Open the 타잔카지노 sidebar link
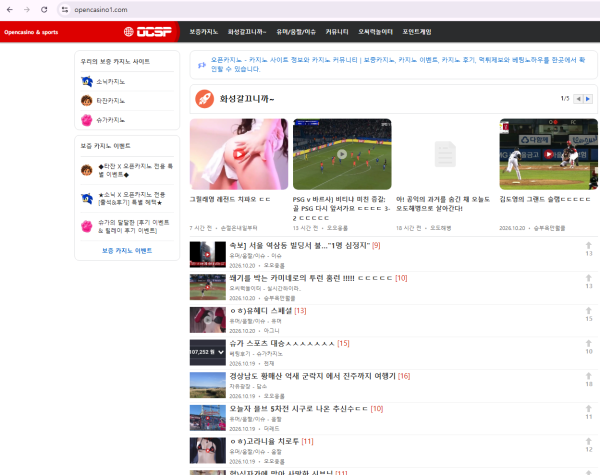This screenshot has width=600, height=475. (111, 101)
